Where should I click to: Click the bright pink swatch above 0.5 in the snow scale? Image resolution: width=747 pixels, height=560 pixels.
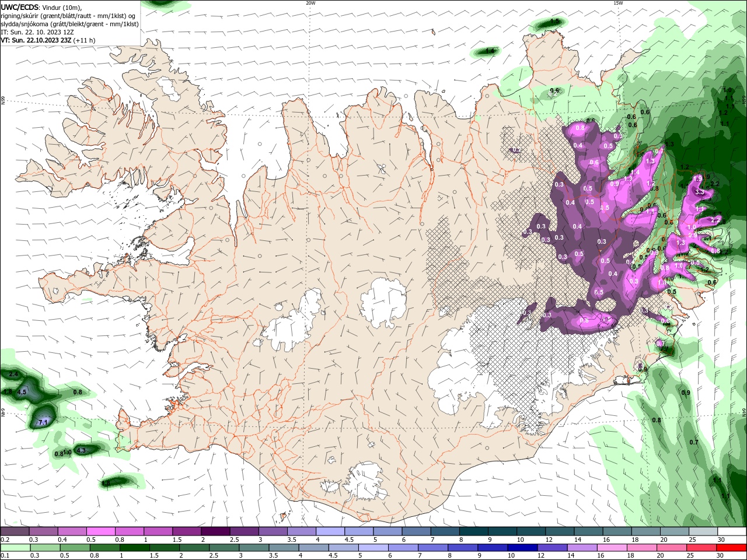point(100,531)
